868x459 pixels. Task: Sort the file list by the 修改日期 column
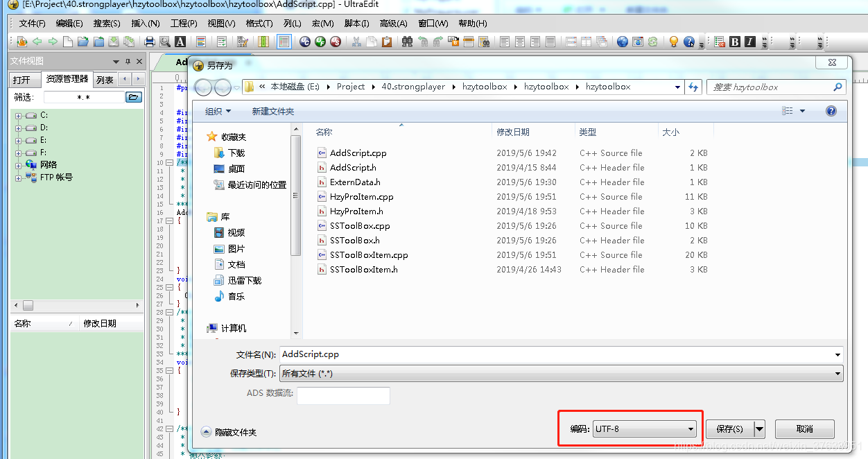[512, 132]
